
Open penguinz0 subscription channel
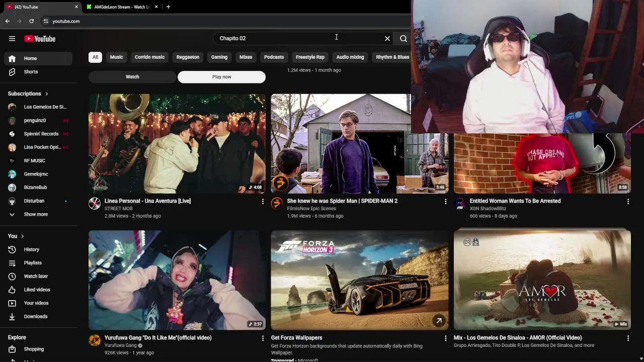[38, 121]
